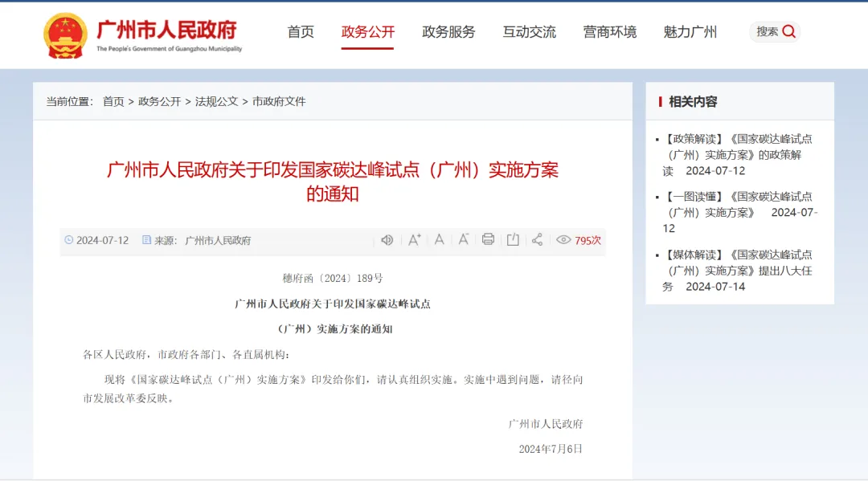Click the export/bookmark icon in toolbar
The image size is (868, 481).
[513, 239]
